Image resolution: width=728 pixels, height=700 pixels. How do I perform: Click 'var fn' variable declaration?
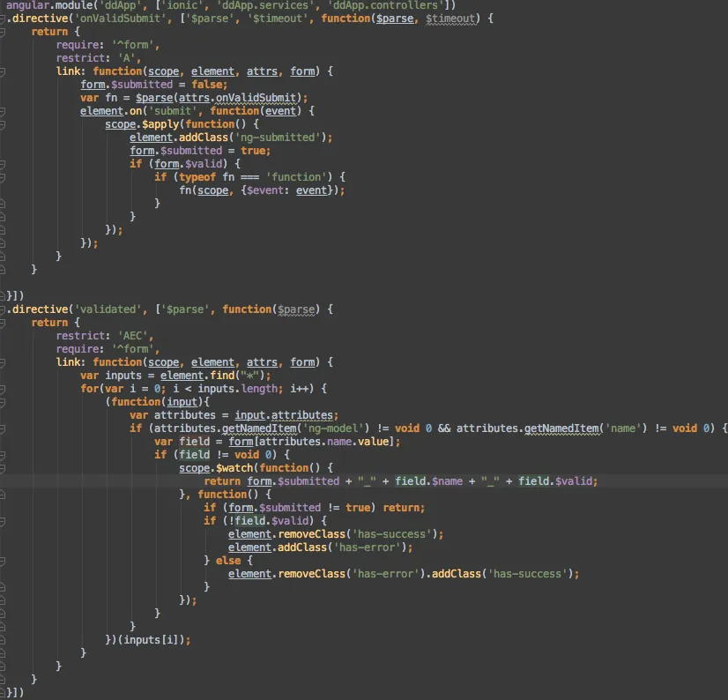99,98
